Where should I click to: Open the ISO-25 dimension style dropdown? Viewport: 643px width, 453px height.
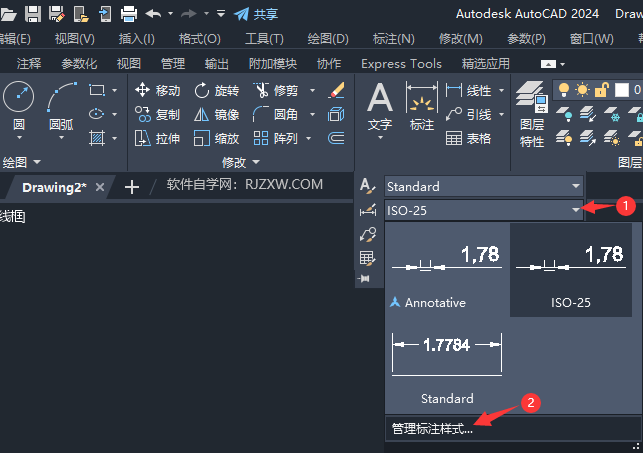483,210
